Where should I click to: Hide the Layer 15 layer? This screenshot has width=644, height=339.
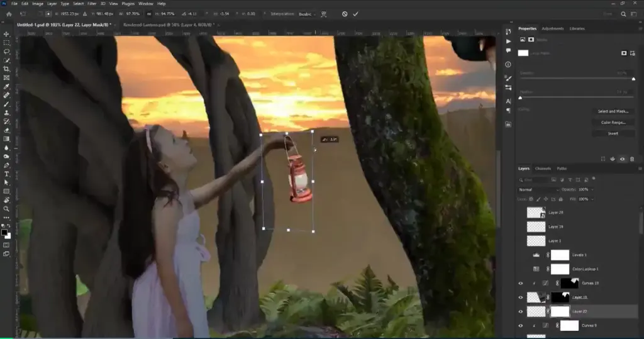pyautogui.click(x=520, y=297)
